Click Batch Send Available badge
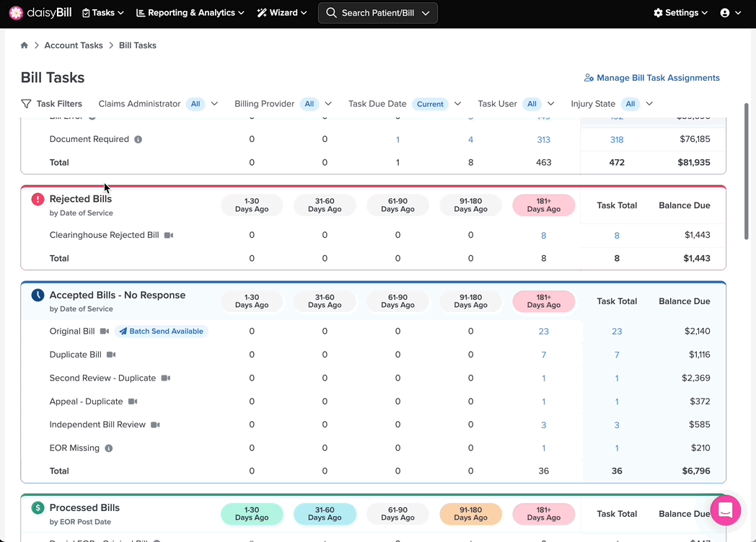Image resolution: width=756 pixels, height=542 pixels. tap(162, 332)
